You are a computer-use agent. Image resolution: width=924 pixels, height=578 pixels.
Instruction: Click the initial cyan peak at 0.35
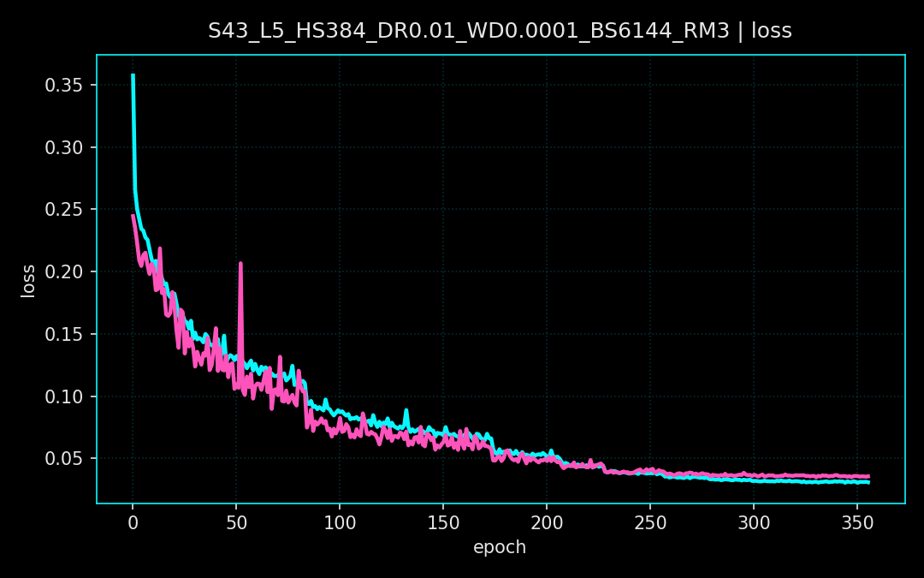(x=133, y=77)
